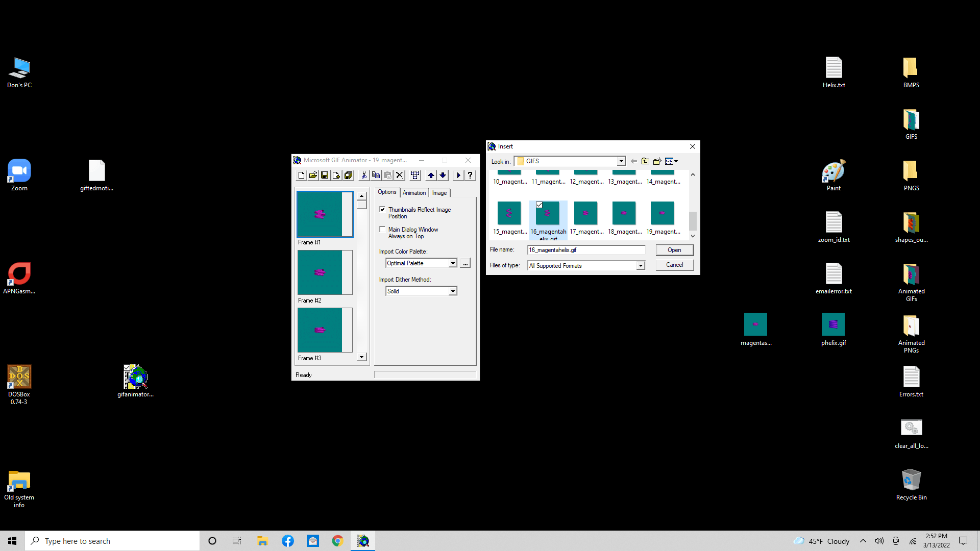Click the frame list scroll down arrow
Viewport: 980px width, 551px height.
pyautogui.click(x=362, y=357)
